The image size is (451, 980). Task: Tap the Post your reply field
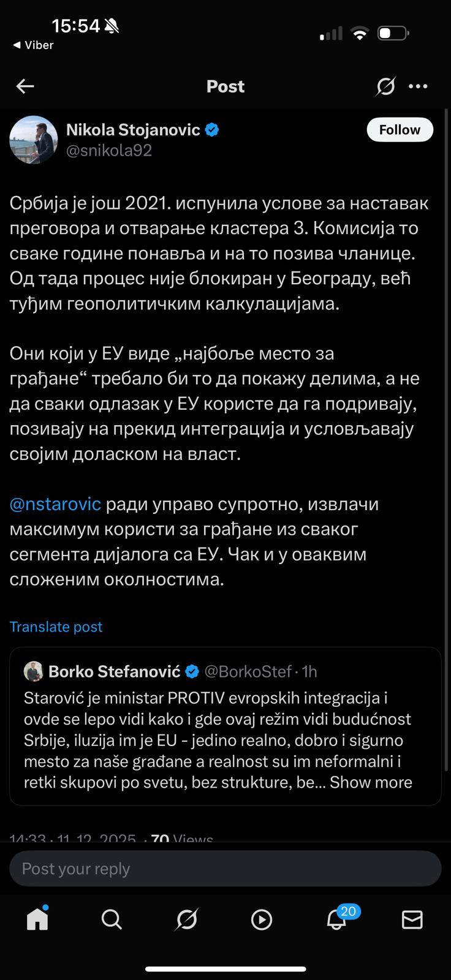225,869
